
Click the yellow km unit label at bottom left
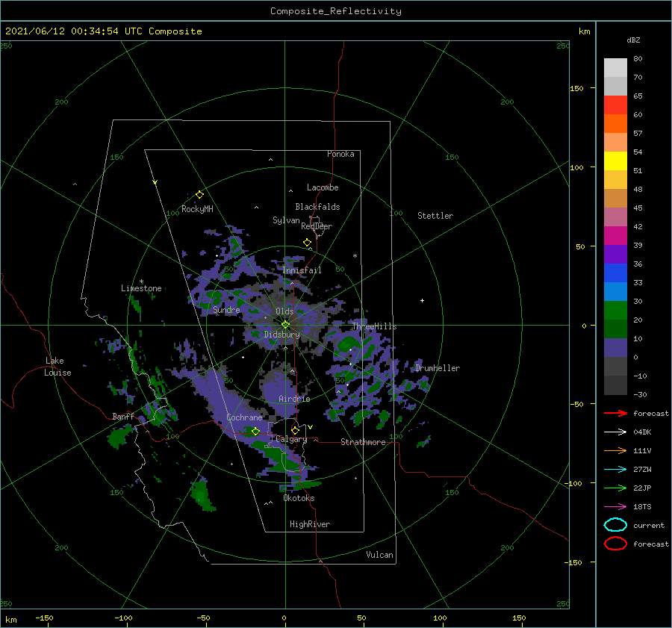10,620
